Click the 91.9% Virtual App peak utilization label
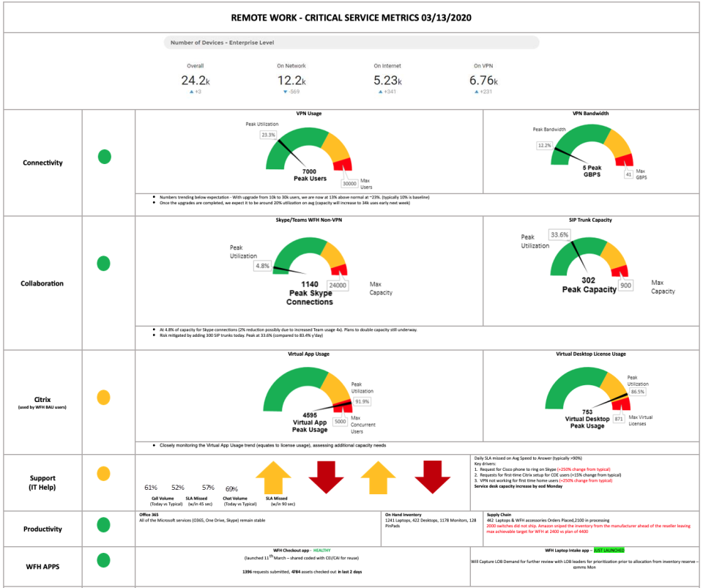 (x=362, y=401)
